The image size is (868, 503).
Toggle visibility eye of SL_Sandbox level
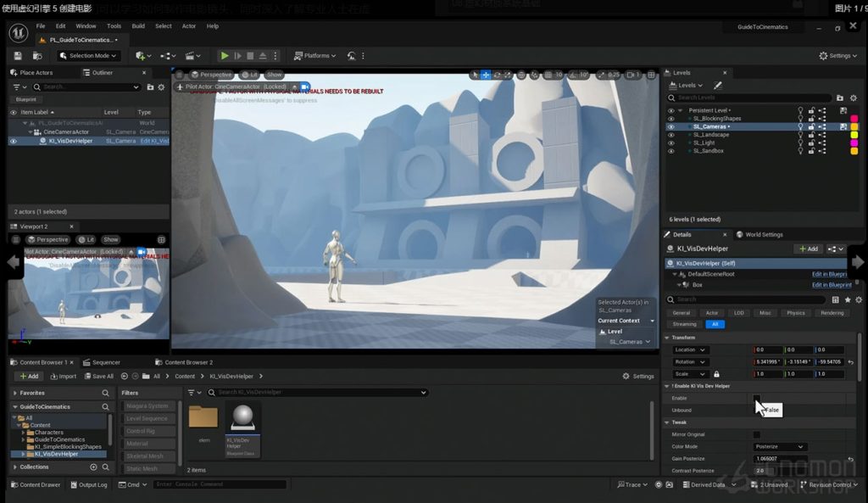[x=671, y=151]
